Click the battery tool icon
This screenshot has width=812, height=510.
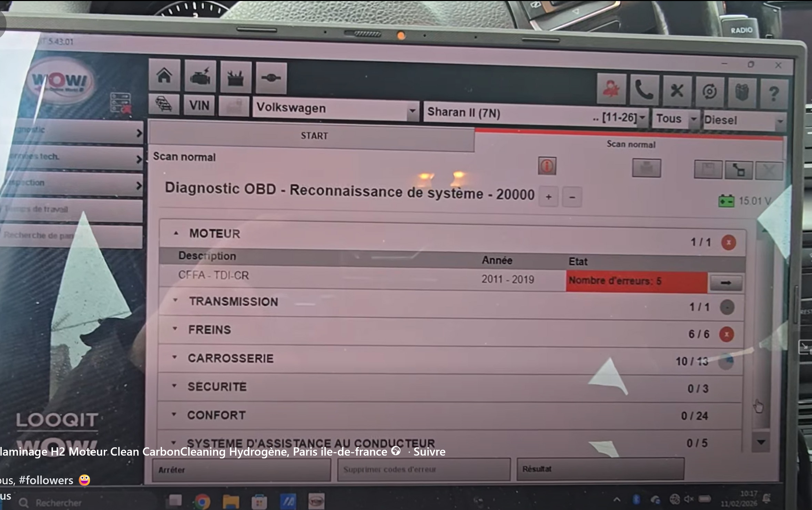point(236,78)
